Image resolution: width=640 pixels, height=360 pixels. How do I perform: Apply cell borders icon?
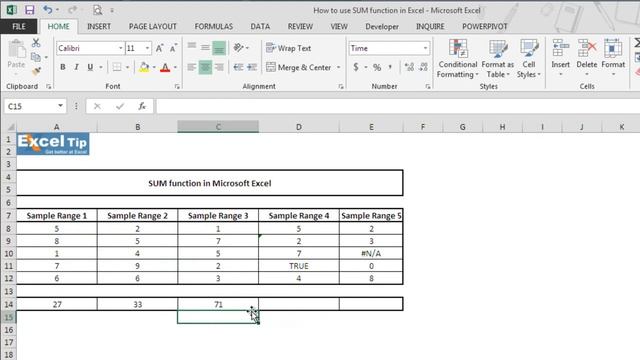[117, 67]
